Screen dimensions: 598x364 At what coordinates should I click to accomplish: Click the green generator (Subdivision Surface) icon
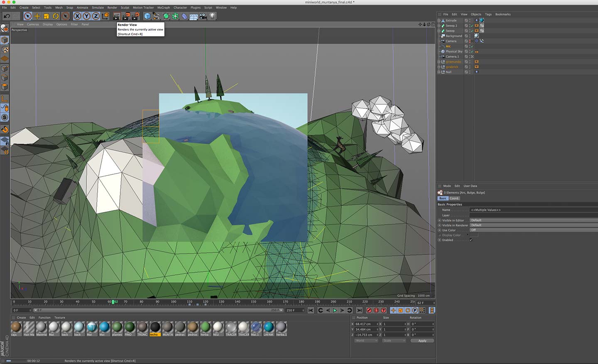tap(166, 16)
